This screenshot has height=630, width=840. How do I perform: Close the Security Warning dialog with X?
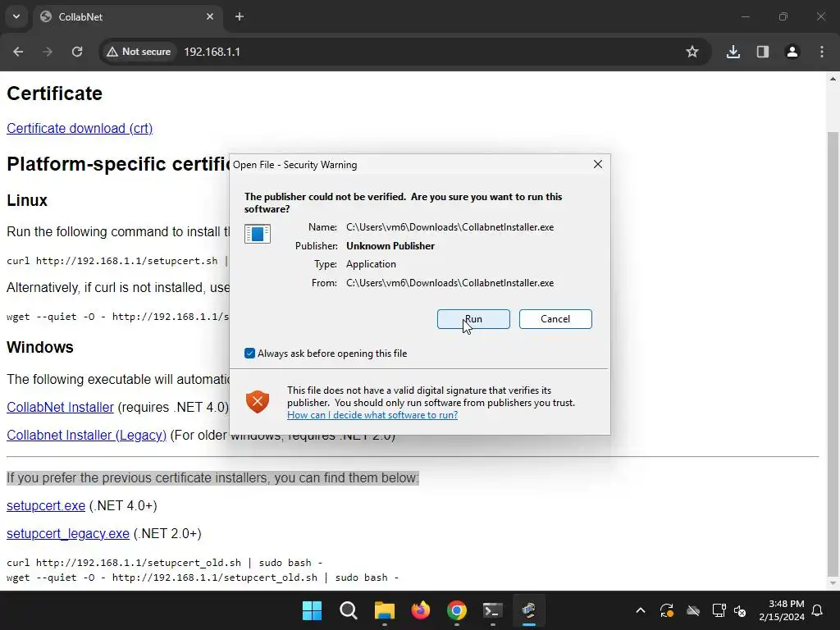coord(598,164)
